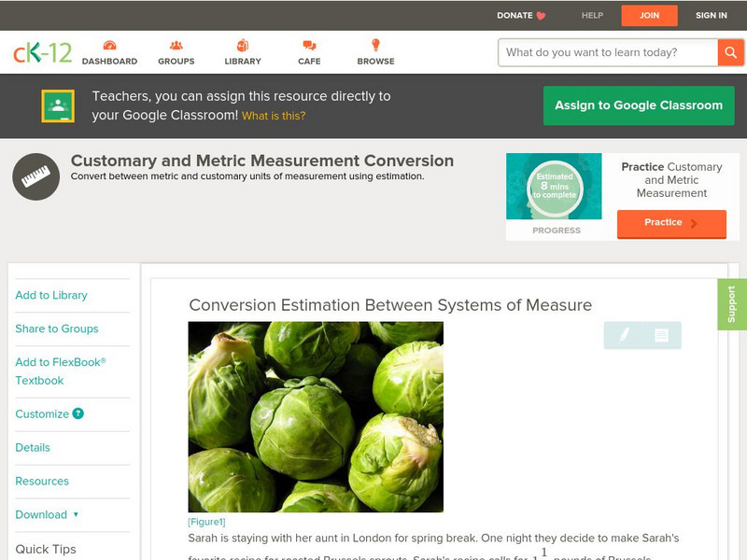Viewport: 747px width, 560px height.
Task: Click Assign to Google Classroom button
Action: (x=639, y=105)
